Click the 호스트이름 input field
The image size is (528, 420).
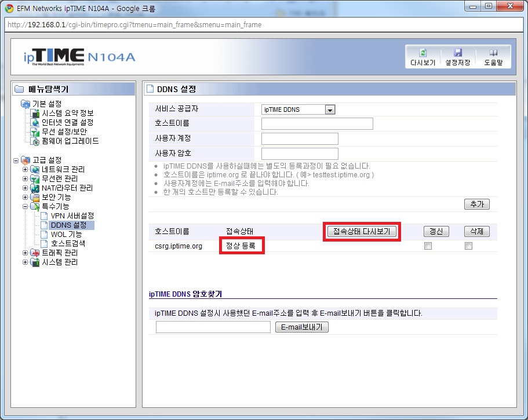pyautogui.click(x=317, y=123)
